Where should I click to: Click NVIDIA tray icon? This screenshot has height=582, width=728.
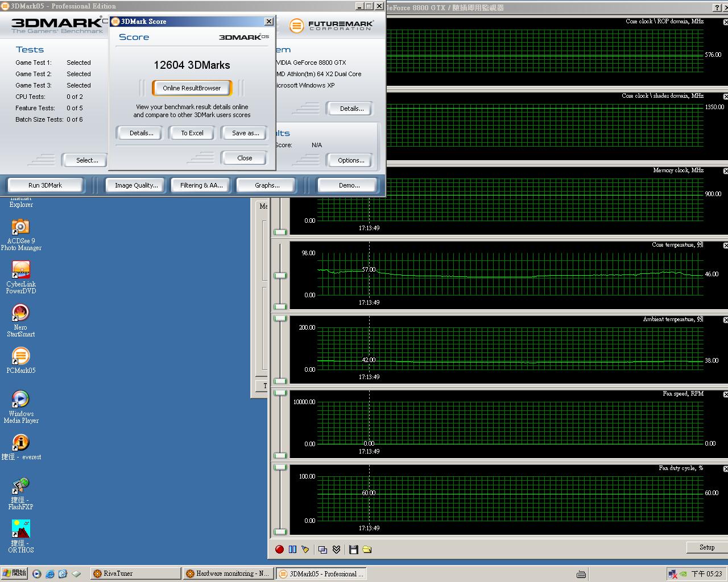[683, 574]
